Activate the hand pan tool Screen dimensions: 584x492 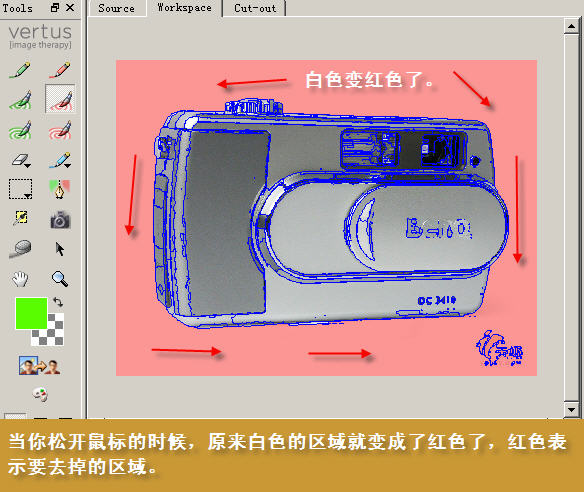(20, 279)
